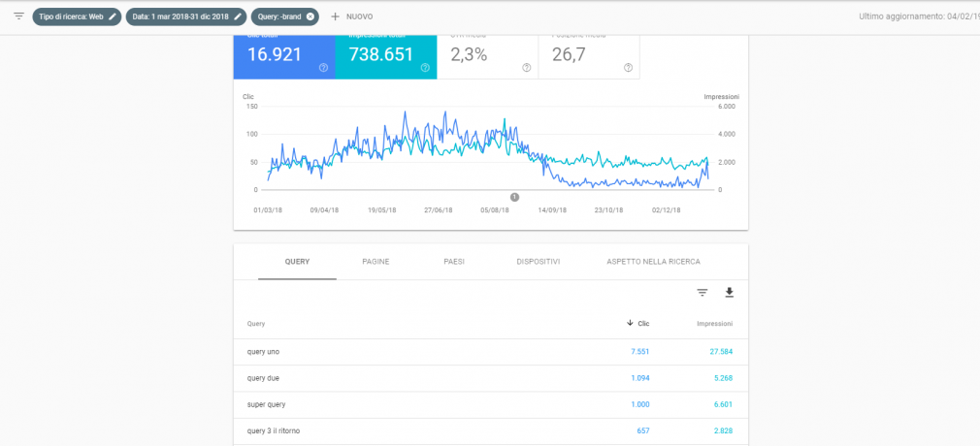
Task: Select the 'query 3 il ritorno' row
Action: click(x=491, y=431)
